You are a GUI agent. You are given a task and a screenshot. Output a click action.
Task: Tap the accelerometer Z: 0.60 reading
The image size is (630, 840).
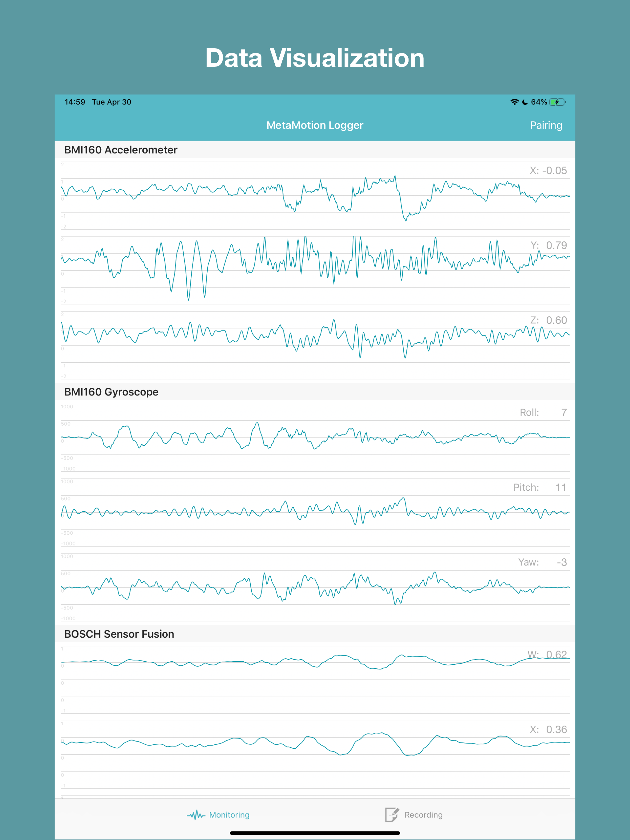548,320
